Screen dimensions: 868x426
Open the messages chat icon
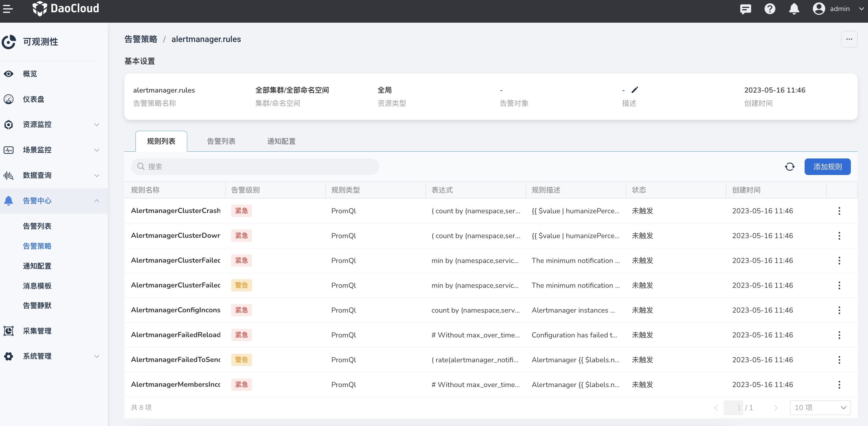[x=745, y=9]
